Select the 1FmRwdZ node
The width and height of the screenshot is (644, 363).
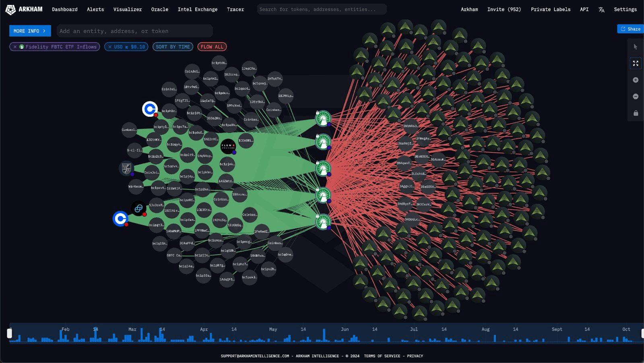[262, 232]
